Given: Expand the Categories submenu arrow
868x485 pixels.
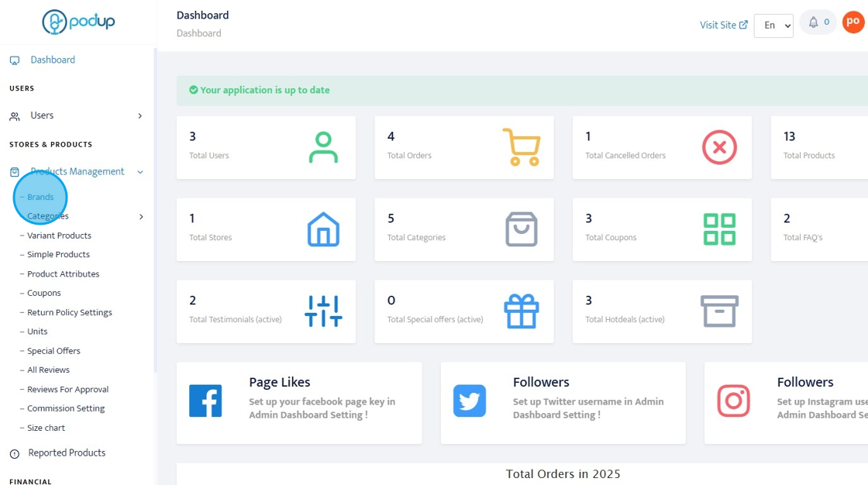Looking at the screenshot, I should [141, 217].
